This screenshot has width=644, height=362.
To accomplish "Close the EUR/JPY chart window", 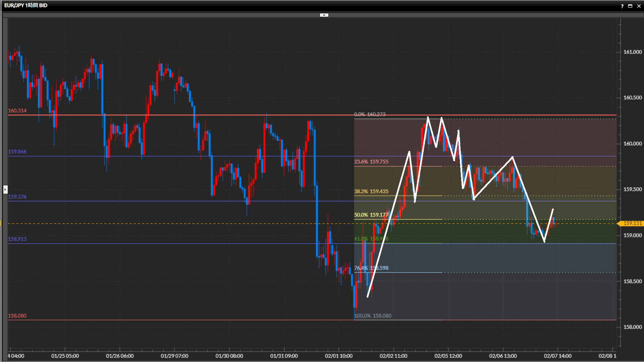I will [639, 6].
